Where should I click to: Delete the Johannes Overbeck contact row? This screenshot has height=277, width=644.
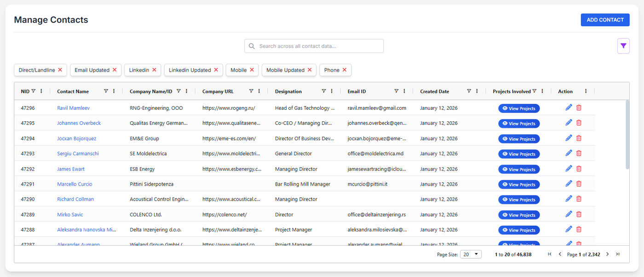tap(579, 123)
